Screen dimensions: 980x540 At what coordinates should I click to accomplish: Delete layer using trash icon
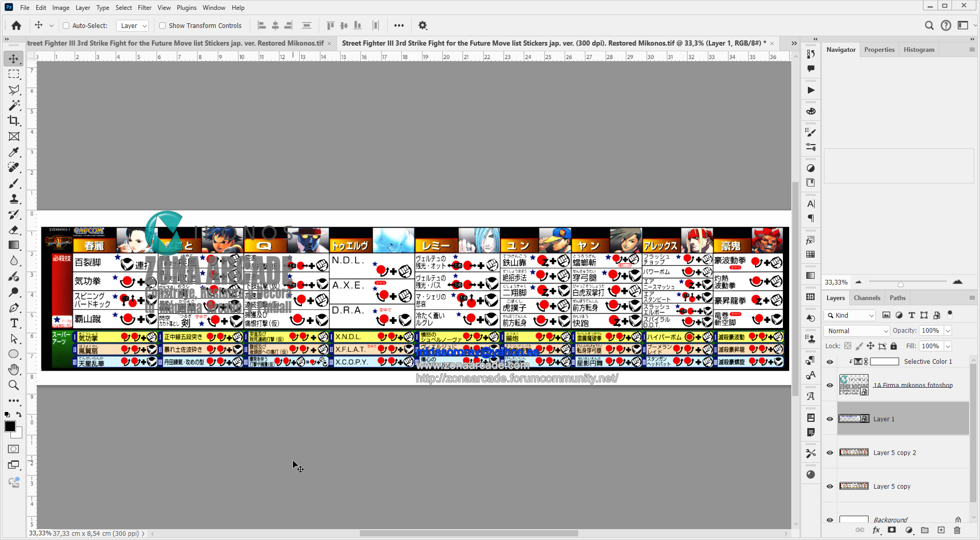pyautogui.click(x=957, y=530)
